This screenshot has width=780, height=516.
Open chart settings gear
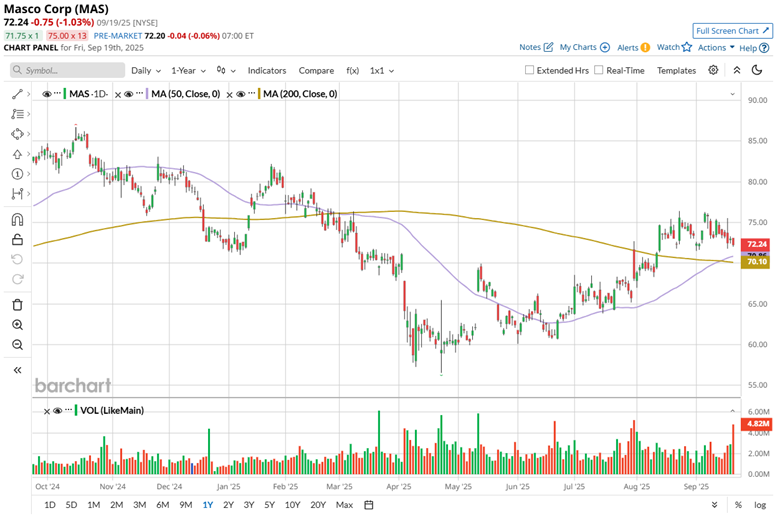(713, 70)
